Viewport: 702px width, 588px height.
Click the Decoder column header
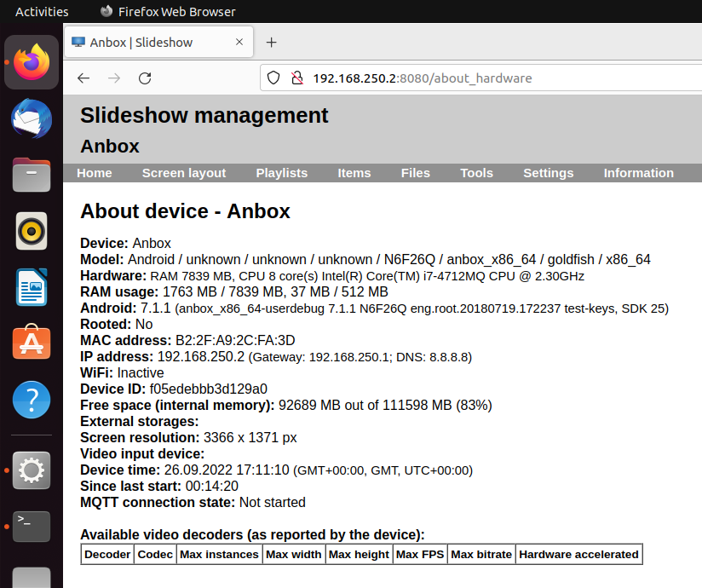tap(107, 555)
